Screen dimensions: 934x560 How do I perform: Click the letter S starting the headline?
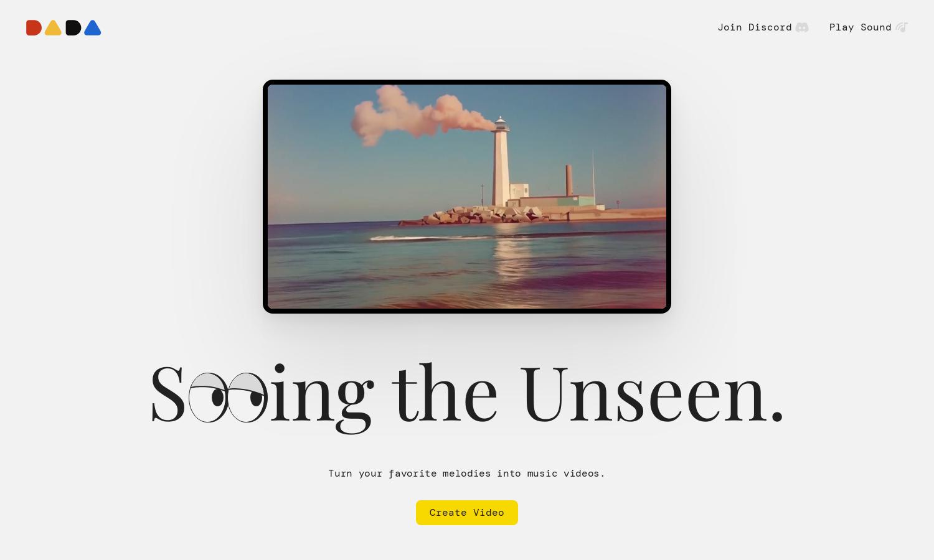[168, 394]
